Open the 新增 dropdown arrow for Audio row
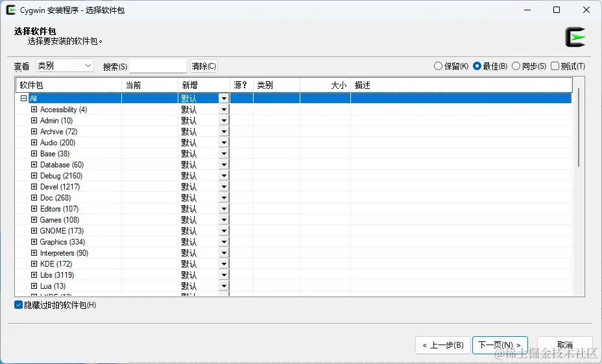602x364 pixels. click(224, 143)
